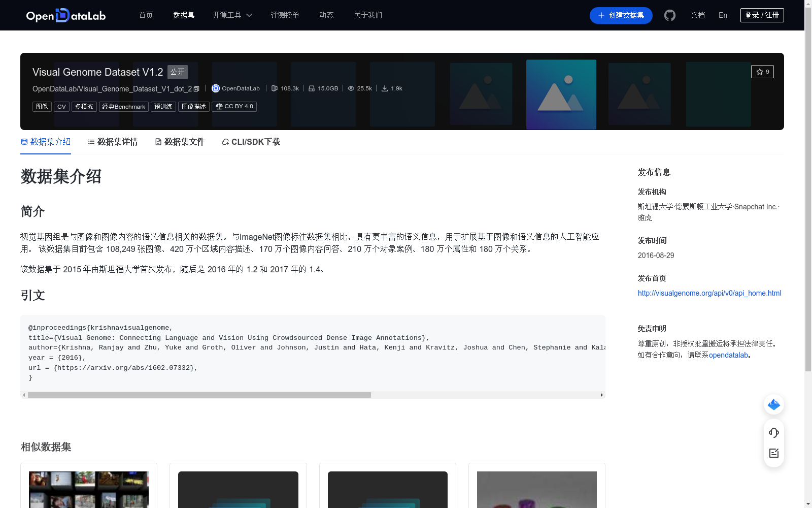Click the 经典Benchmark tag
The width and height of the screenshot is (812, 508).
tap(124, 107)
